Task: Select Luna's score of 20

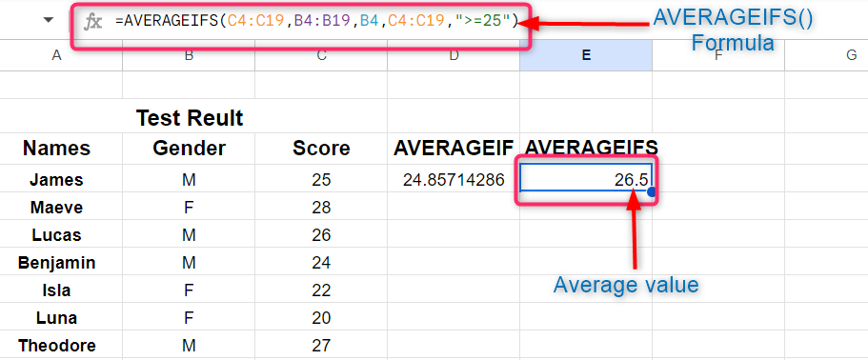Action: [321, 317]
